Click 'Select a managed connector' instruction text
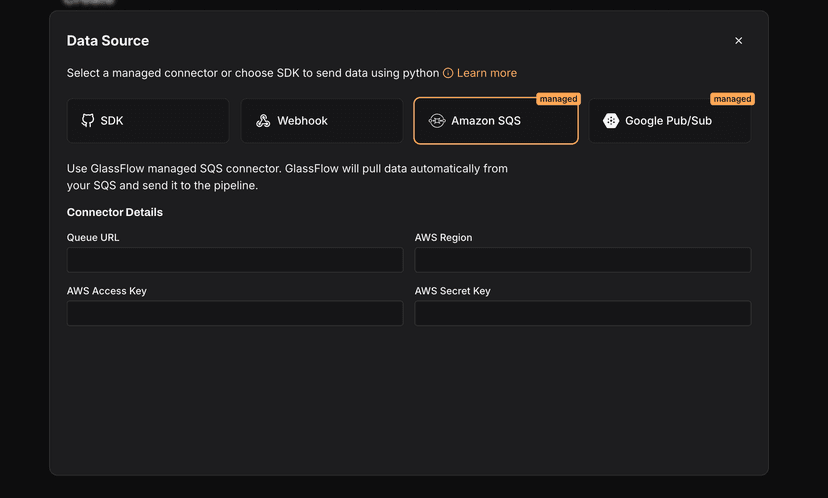828x498 pixels. point(253,73)
